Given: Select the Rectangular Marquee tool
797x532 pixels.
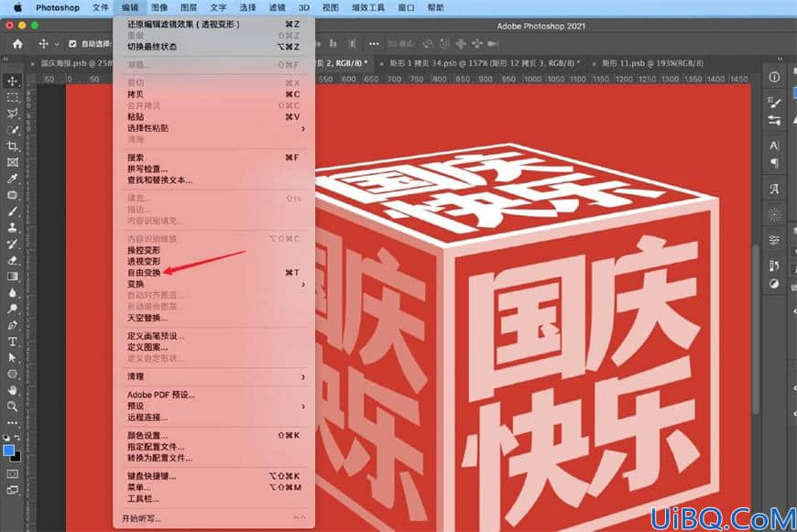Looking at the screenshot, I should point(12,98).
